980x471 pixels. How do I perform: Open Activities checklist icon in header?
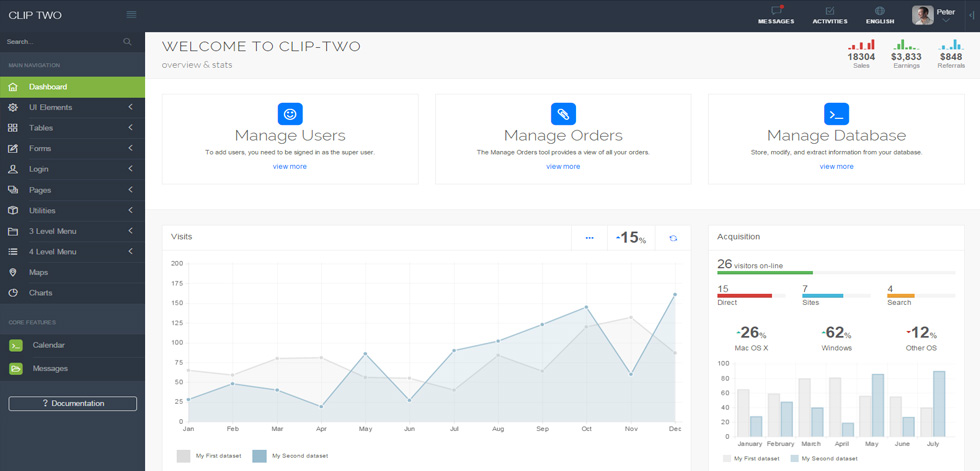click(830, 11)
